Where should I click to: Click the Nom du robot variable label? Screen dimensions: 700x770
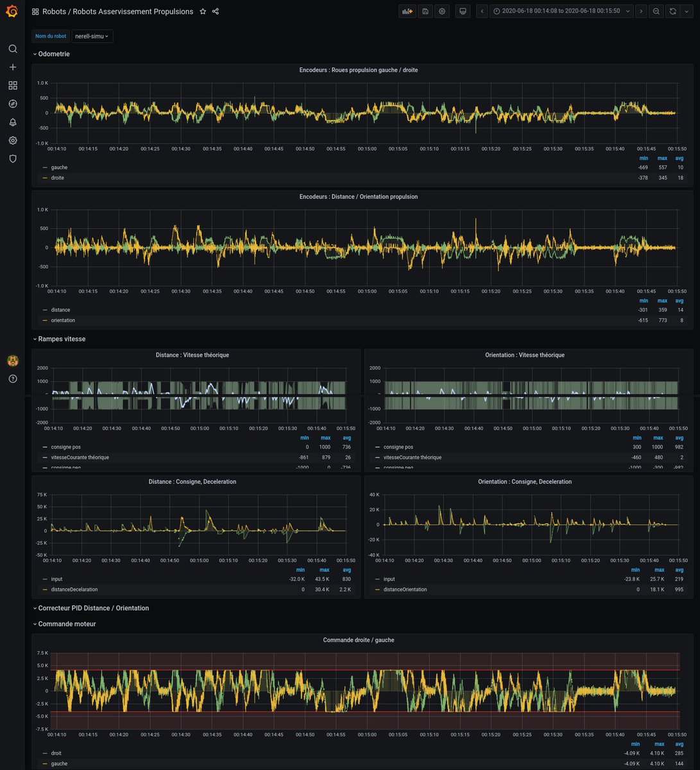point(51,37)
